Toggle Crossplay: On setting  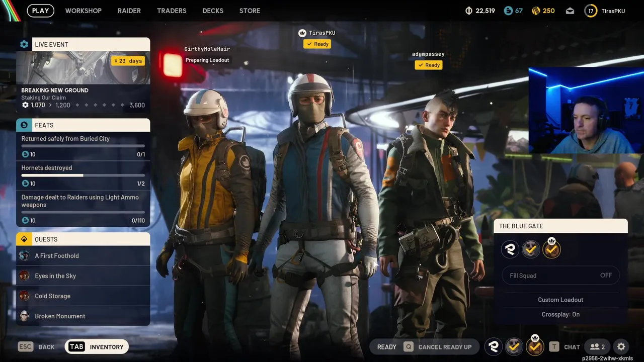[x=560, y=314]
